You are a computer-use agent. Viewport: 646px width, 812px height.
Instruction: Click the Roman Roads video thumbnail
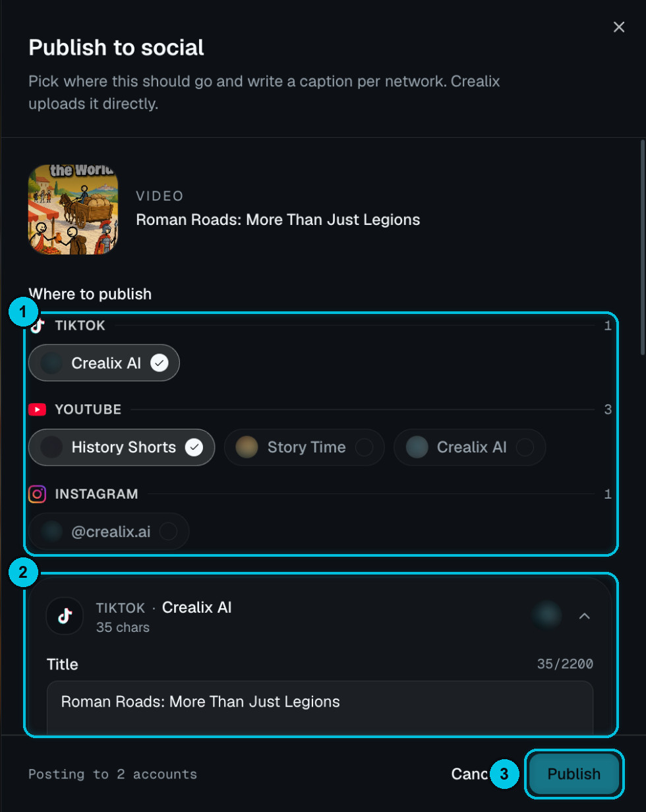pyautogui.click(x=73, y=210)
